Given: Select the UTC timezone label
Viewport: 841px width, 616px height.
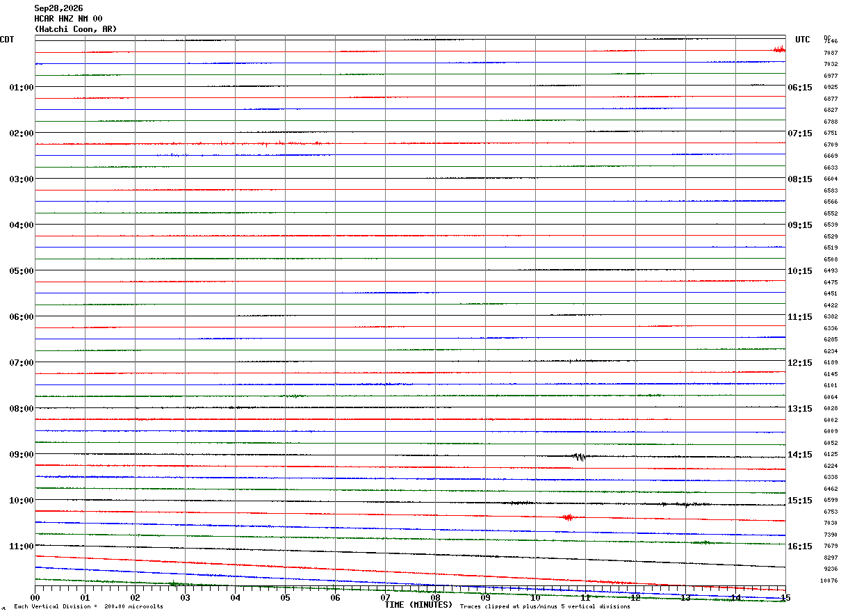Looking at the screenshot, I should [x=803, y=40].
